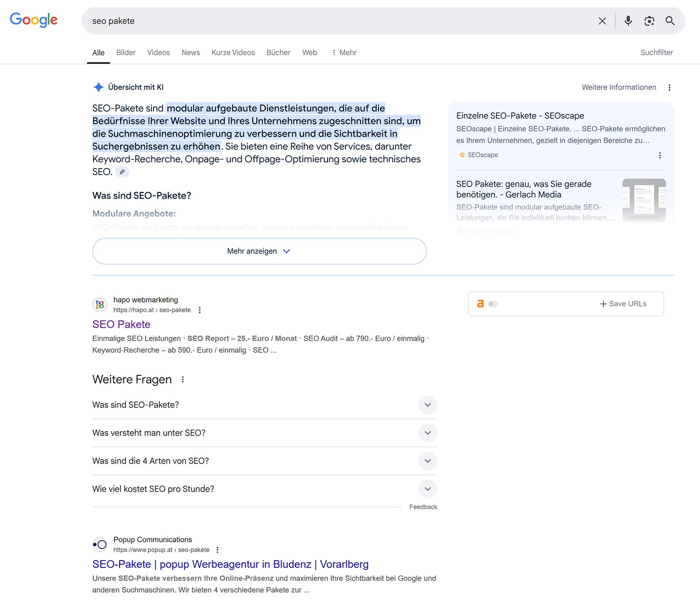Expand AI overview with Mehr anzeigen
700x607 pixels.
point(259,251)
